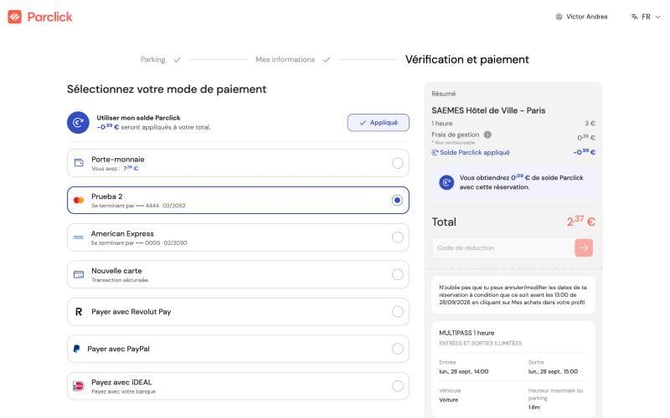Screen dimensions: 670x418
Task: Click the Mastercard icon on Prueba 2
Action: click(x=79, y=200)
